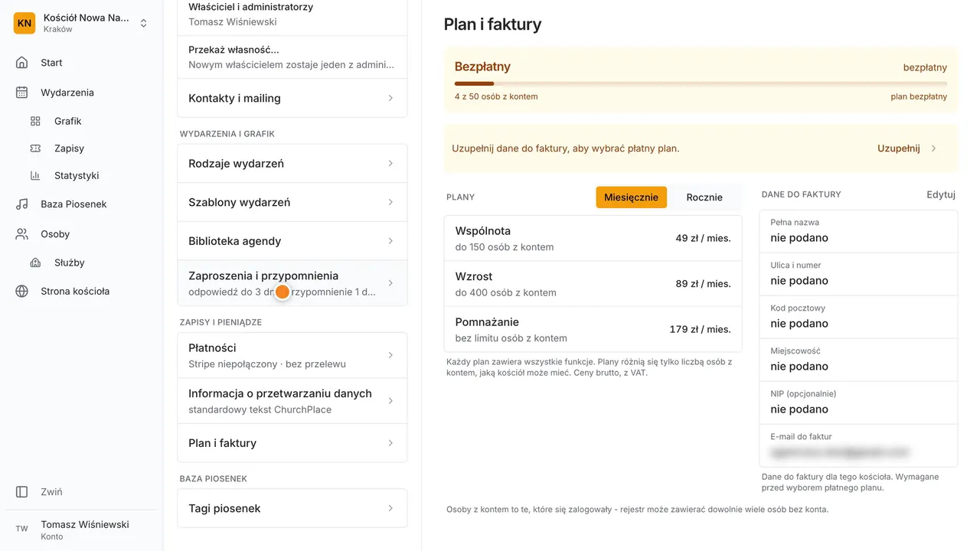Open the church switcher dropdown arrows
This screenshot has height=551, width=980.
[143, 23]
